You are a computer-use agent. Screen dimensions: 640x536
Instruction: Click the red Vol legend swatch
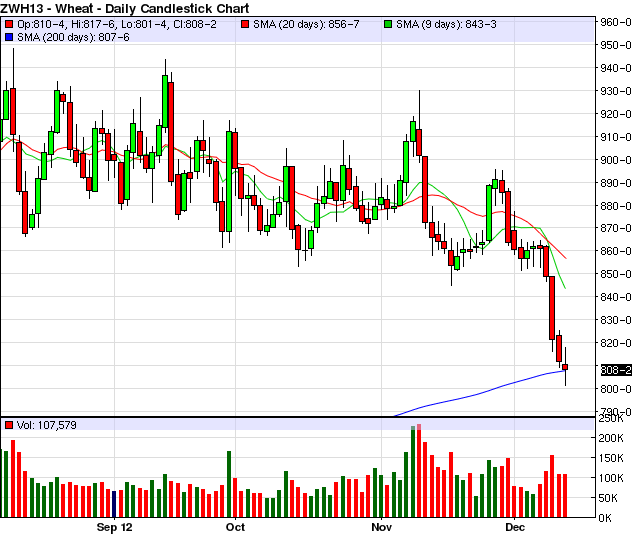point(9,425)
